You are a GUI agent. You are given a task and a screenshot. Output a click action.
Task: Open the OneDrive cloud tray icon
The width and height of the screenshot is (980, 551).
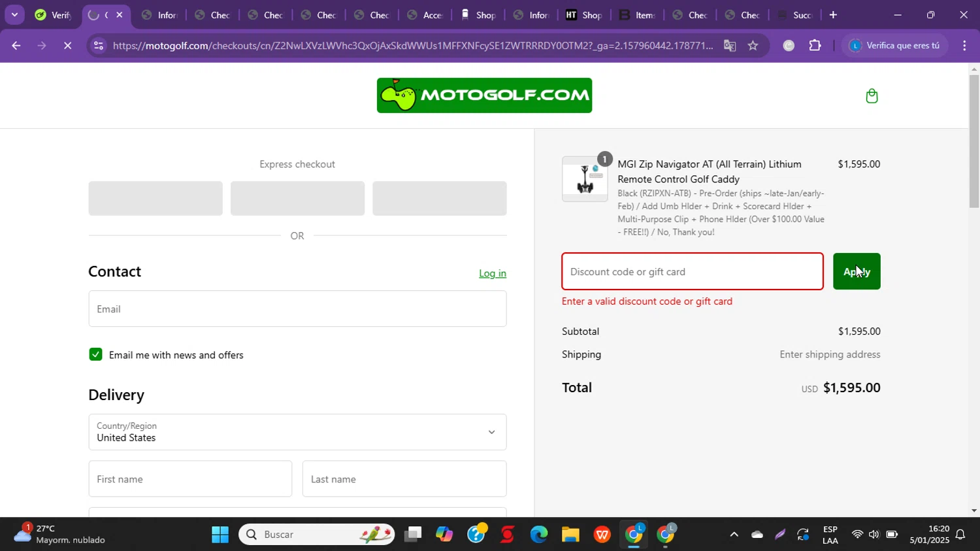coord(757,535)
